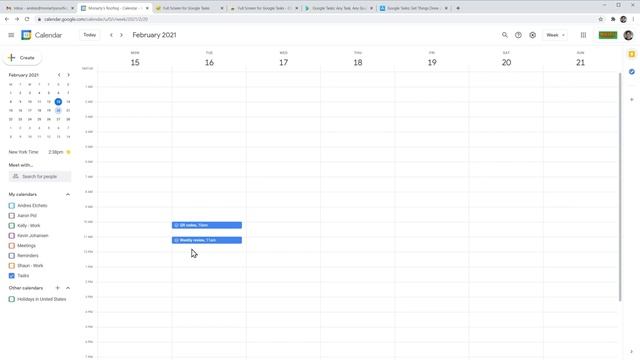Switch to first Full Screen for Google Tasks tab

tap(189, 8)
